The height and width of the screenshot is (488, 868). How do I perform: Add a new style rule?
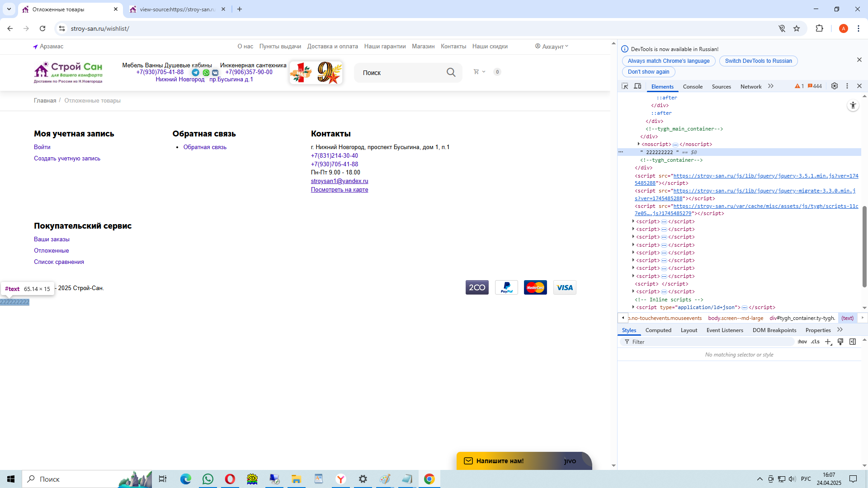click(828, 342)
